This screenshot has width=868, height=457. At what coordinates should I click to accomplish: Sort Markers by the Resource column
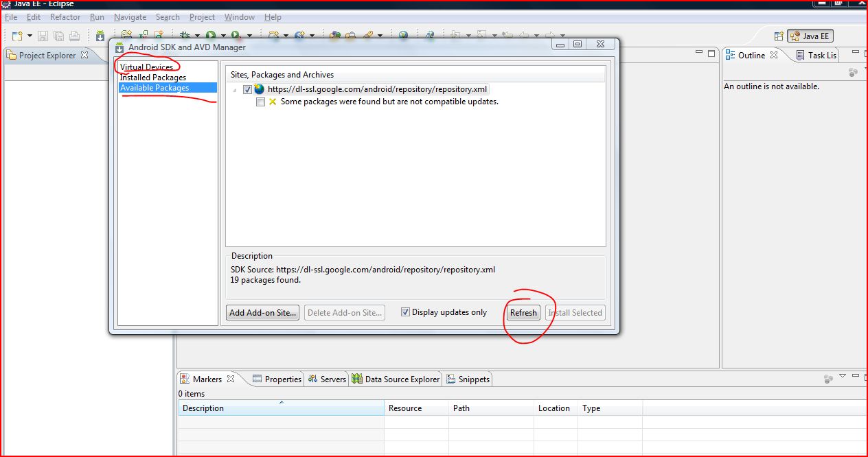click(x=416, y=408)
